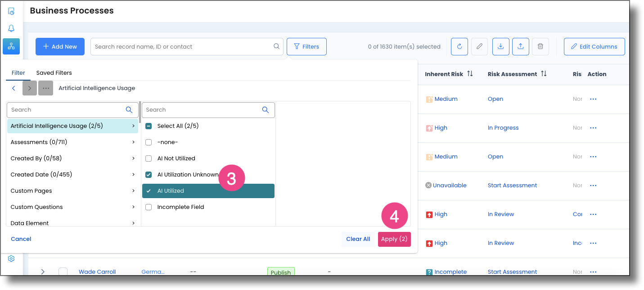This screenshot has width=644, height=290.
Task: Click the refresh icon button
Action: pyautogui.click(x=459, y=46)
